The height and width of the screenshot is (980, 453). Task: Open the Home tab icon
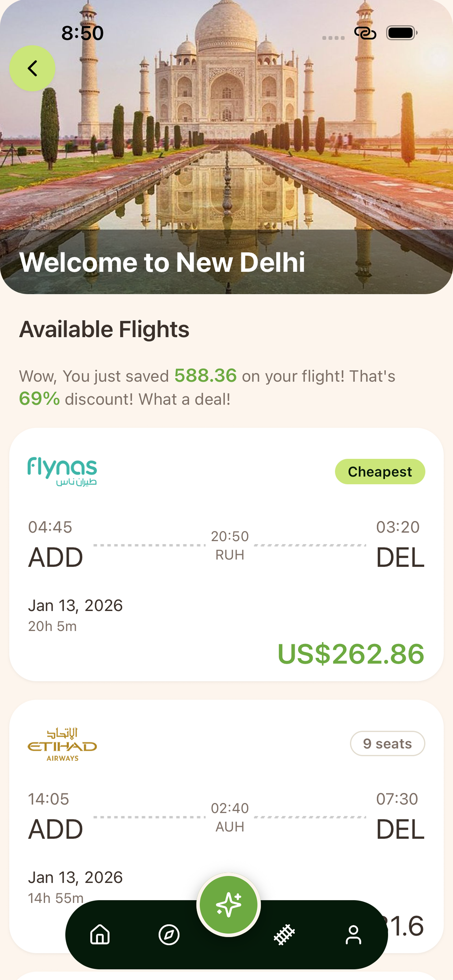click(100, 934)
